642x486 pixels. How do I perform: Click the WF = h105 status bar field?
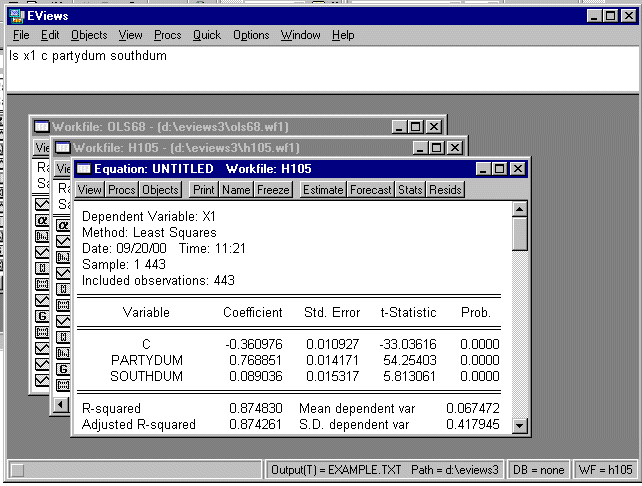606,469
